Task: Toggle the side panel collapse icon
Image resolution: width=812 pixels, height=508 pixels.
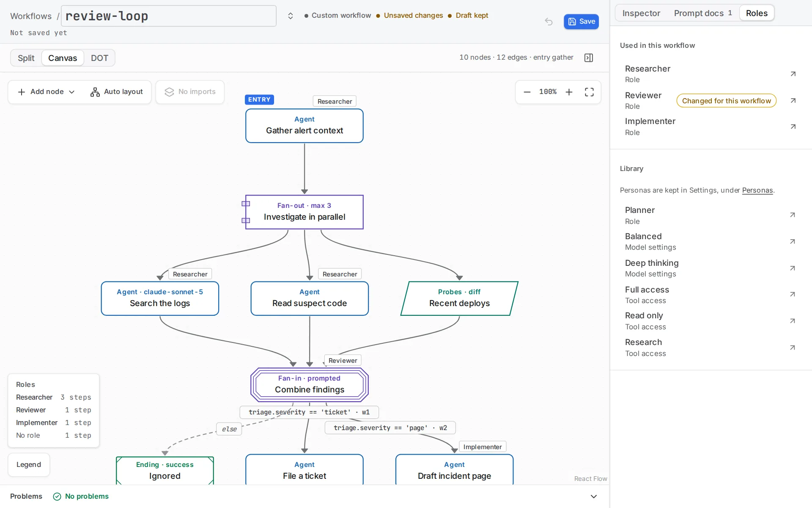Action: click(x=589, y=58)
